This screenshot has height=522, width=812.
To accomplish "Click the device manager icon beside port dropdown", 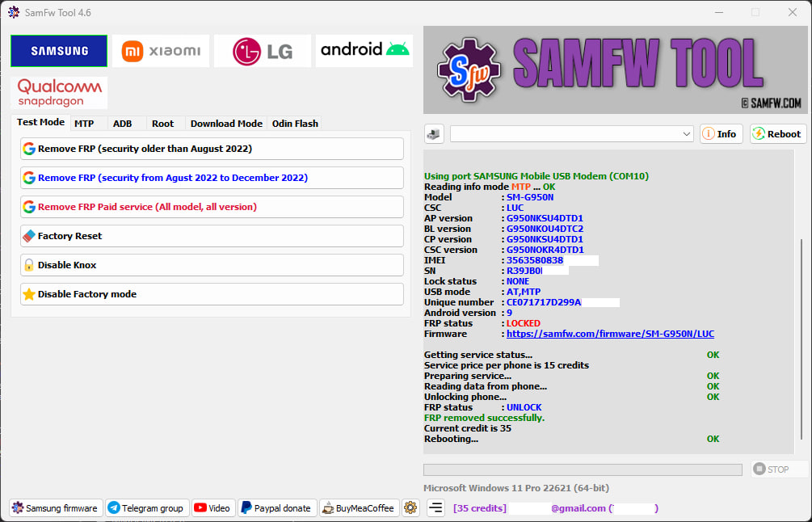I will [x=434, y=134].
